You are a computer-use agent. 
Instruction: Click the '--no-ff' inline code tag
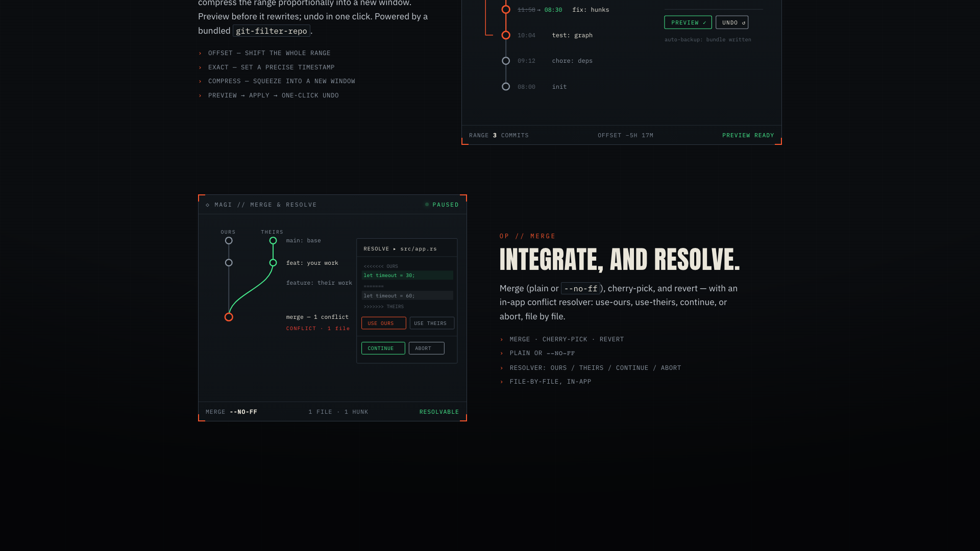click(x=580, y=289)
